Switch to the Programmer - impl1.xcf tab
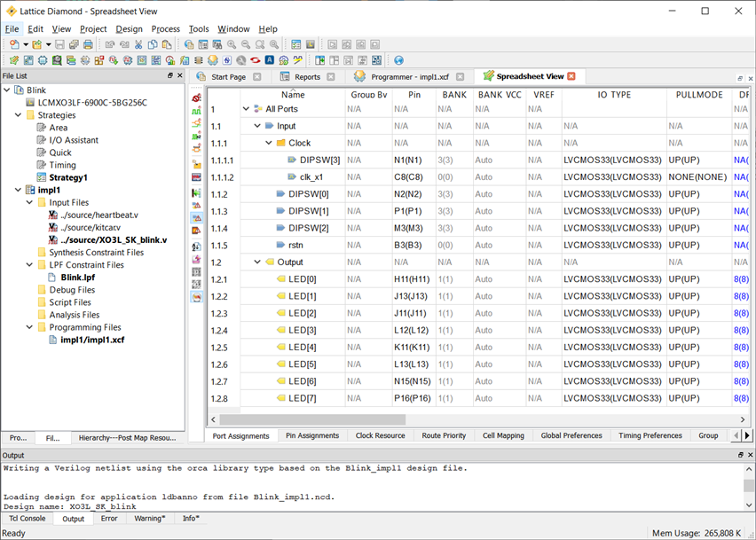The image size is (756, 540). point(409,77)
